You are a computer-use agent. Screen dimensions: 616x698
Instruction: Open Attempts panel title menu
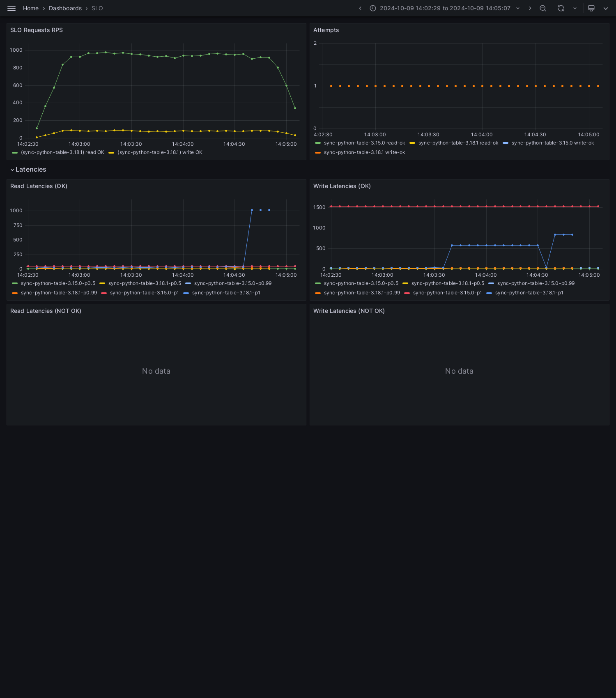pyautogui.click(x=326, y=30)
